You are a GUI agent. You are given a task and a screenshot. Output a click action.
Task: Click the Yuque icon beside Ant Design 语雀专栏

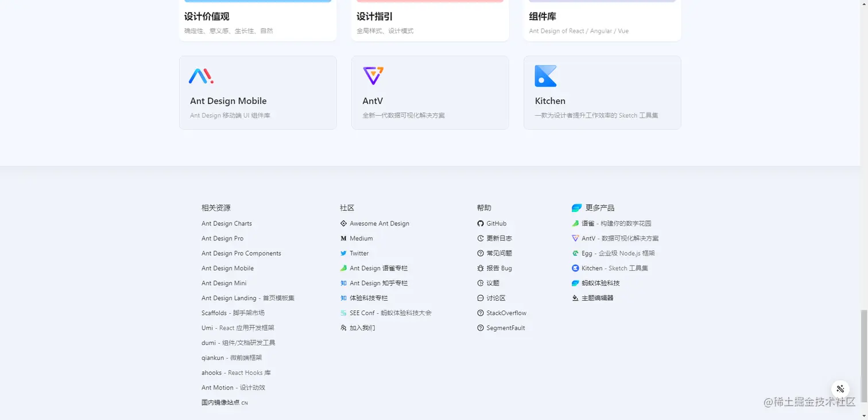click(343, 268)
